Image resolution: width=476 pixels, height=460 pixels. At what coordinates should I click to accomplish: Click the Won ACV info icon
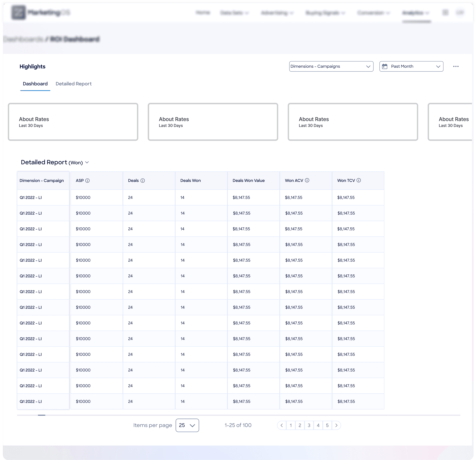pyautogui.click(x=307, y=180)
